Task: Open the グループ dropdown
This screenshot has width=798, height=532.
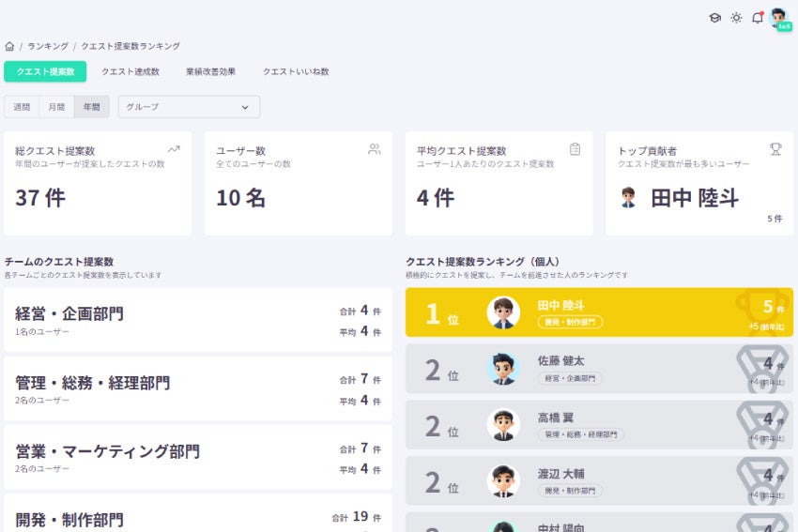Action: tap(190, 107)
